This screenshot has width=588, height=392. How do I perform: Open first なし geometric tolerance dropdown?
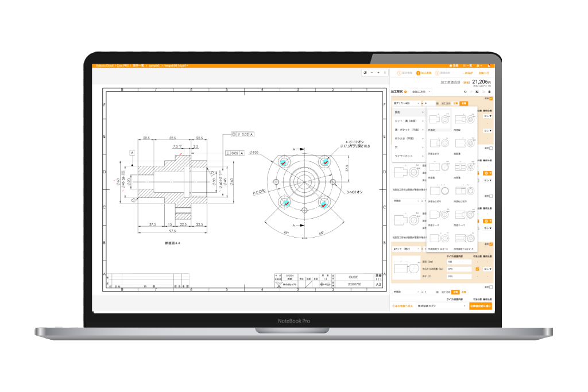488,116
